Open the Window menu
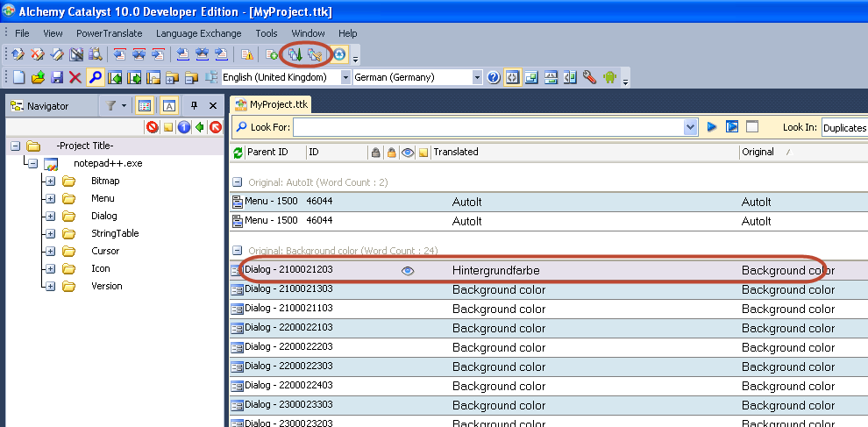Screen dimensions: 868x427 pos(309,33)
